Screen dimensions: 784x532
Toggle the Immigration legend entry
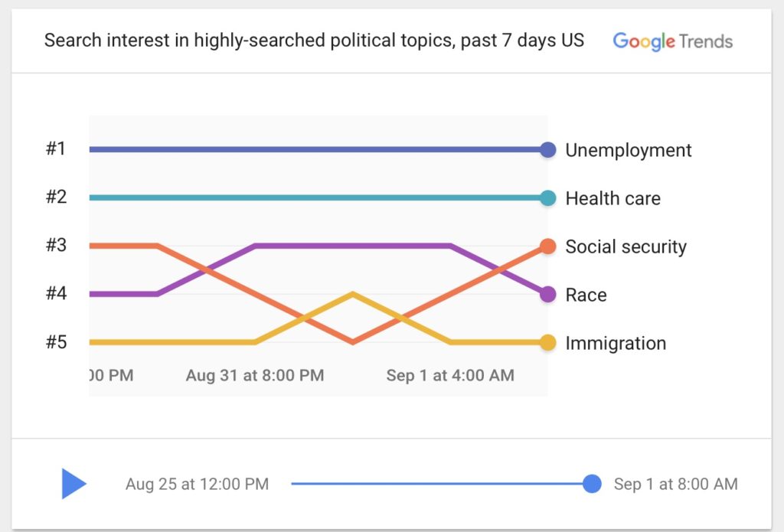pyautogui.click(x=615, y=343)
